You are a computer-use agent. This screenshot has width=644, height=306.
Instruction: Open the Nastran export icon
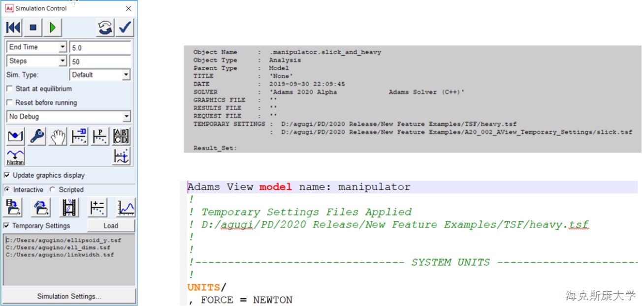pyautogui.click(x=15, y=156)
